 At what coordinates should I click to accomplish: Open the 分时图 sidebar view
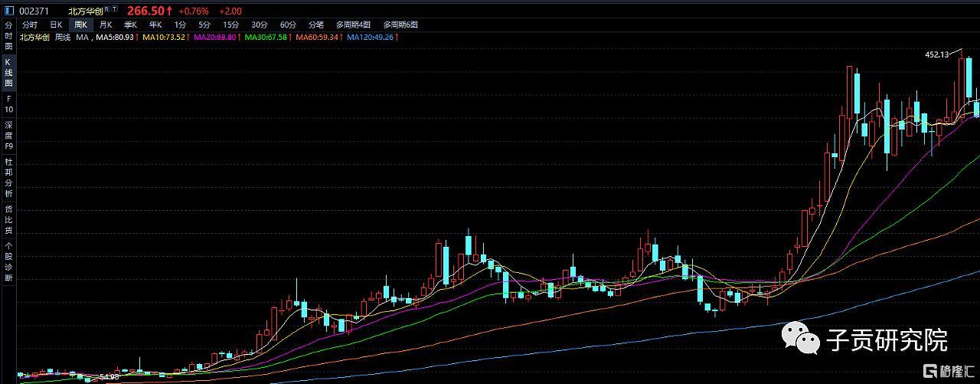(9, 36)
